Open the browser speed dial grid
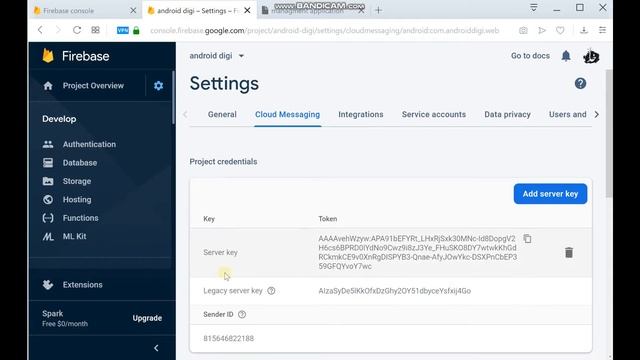 click(96, 30)
